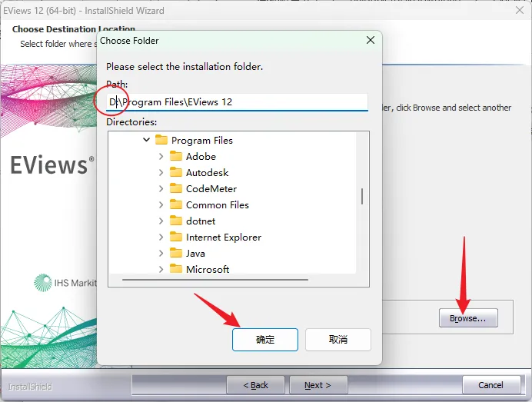This screenshot has width=532, height=402.
Task: Select the CodeMeter folder icon
Action: [176, 188]
